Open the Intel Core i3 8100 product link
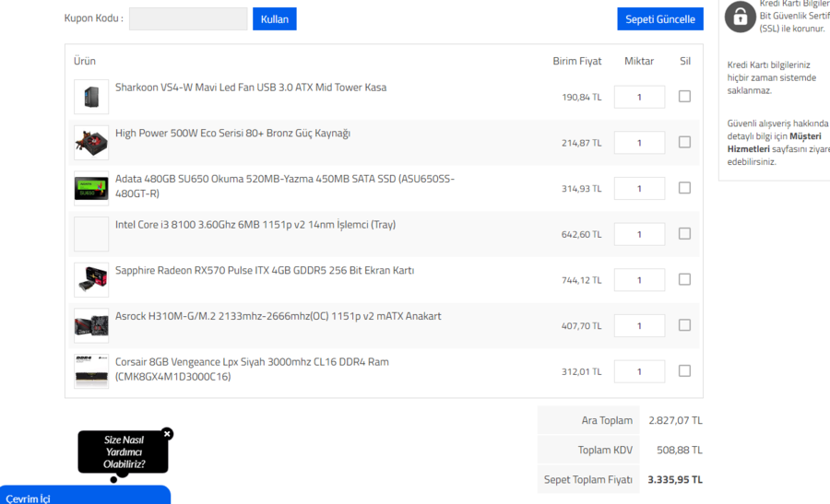830x504 pixels. tap(255, 225)
